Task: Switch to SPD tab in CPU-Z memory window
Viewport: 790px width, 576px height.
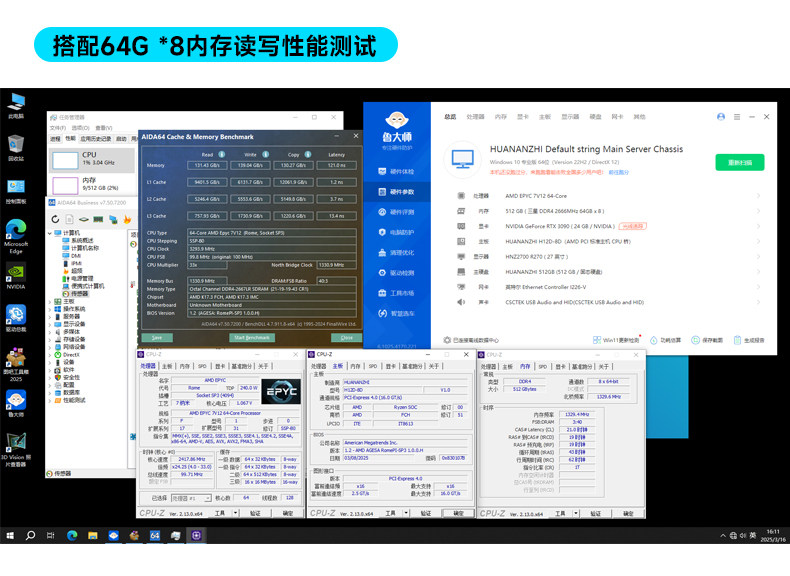Action: pyautogui.click(x=543, y=366)
